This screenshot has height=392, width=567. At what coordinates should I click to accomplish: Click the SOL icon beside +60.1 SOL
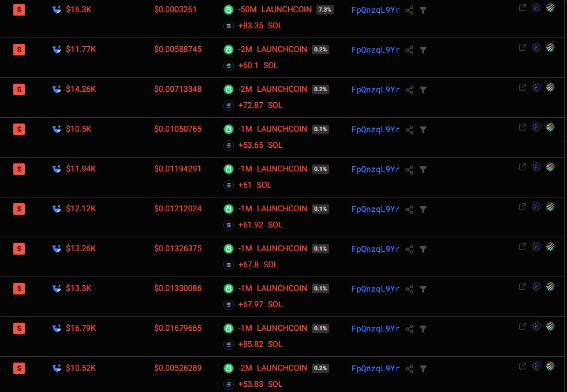click(x=228, y=66)
